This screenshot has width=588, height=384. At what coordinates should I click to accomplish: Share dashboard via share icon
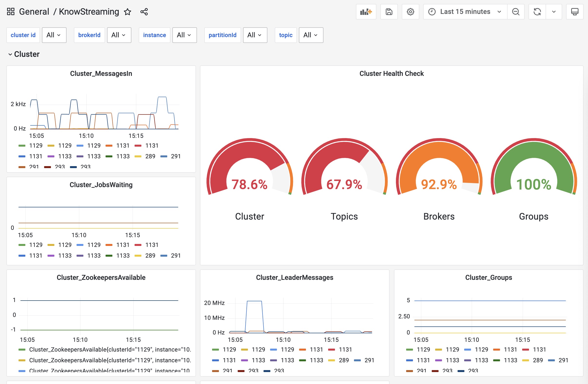[x=144, y=12]
